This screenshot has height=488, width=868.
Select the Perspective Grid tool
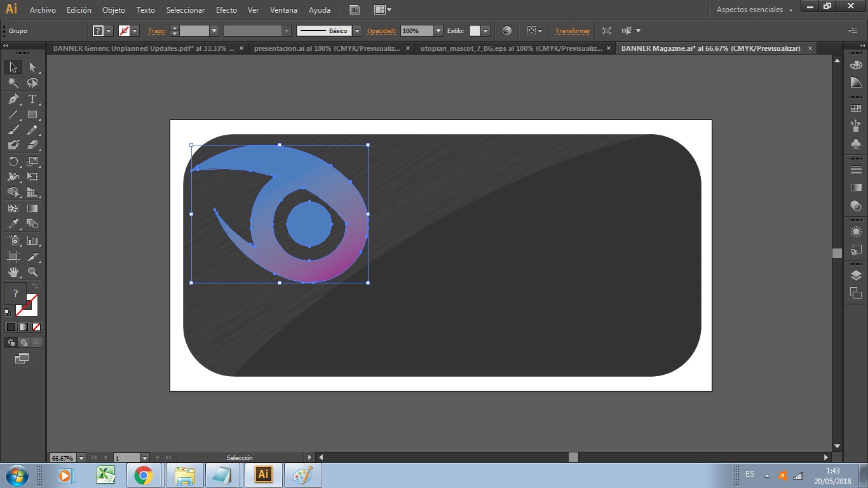pos(32,192)
